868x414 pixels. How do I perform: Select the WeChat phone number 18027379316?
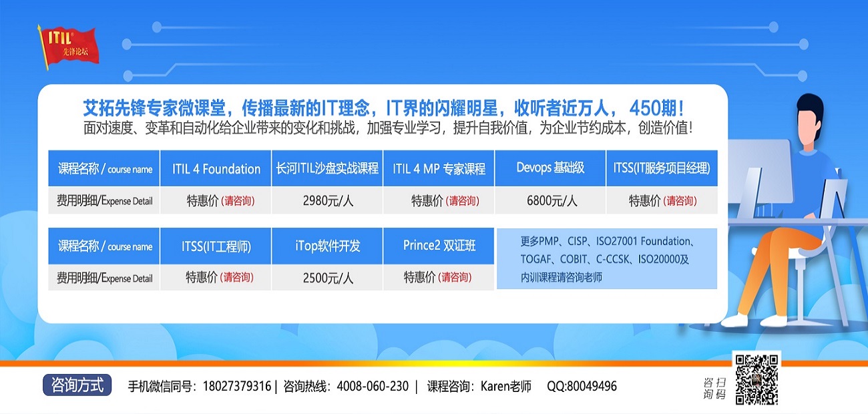pos(236,386)
